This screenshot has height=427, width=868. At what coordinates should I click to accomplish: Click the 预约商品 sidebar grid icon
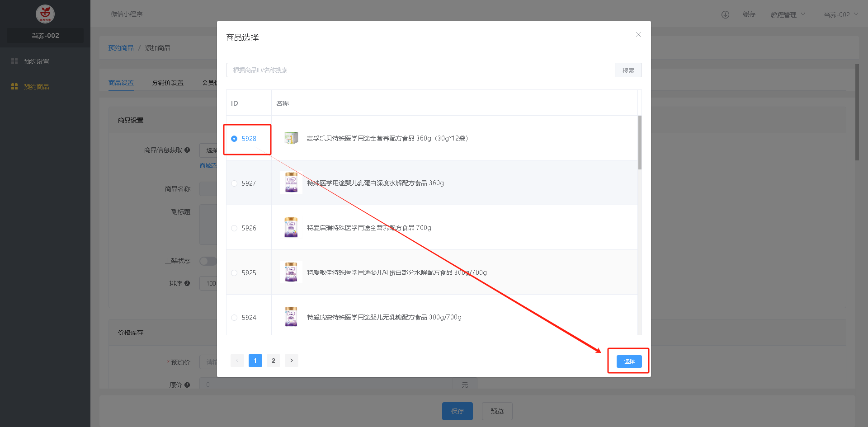point(14,86)
